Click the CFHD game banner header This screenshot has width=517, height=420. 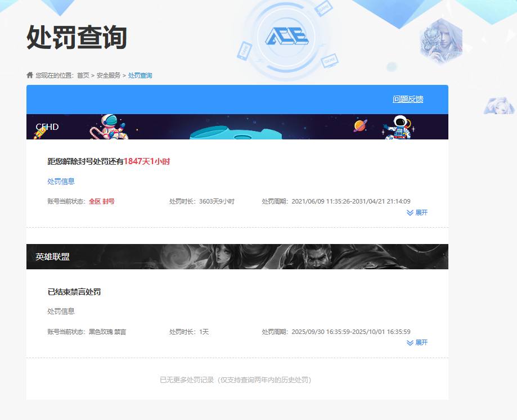point(47,127)
